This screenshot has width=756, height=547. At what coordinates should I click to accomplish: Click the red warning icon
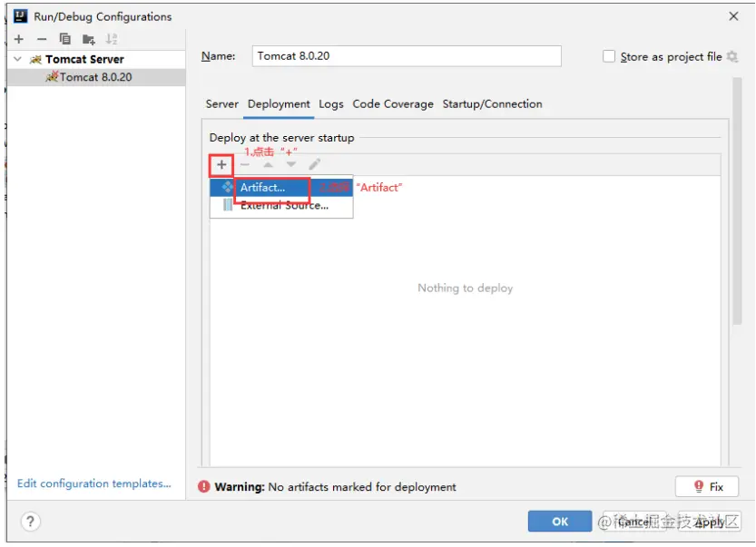tap(204, 487)
